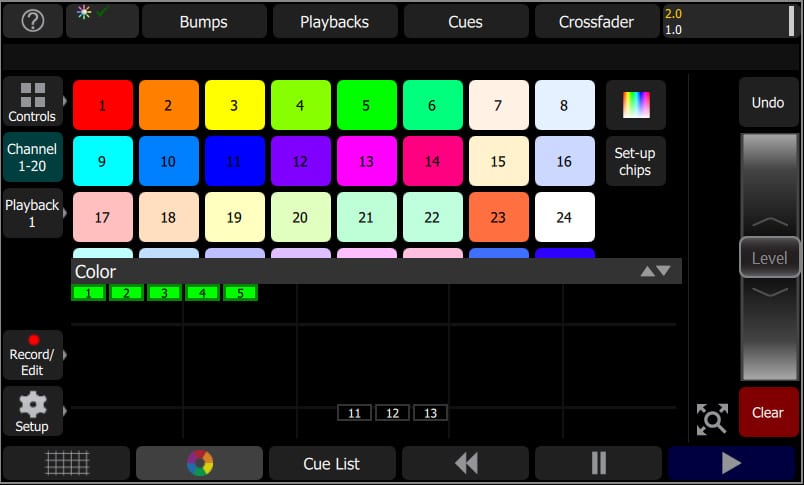Open the Crossfader tab

pos(596,21)
